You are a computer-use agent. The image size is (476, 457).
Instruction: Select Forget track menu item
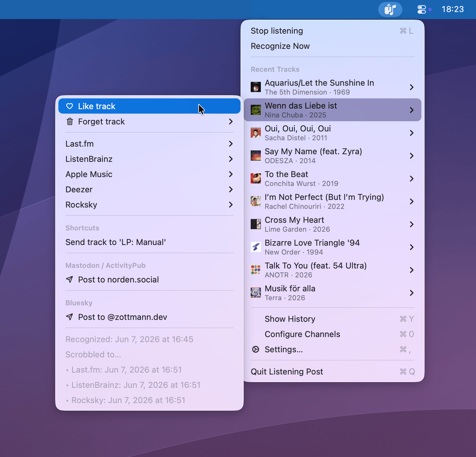coord(149,122)
